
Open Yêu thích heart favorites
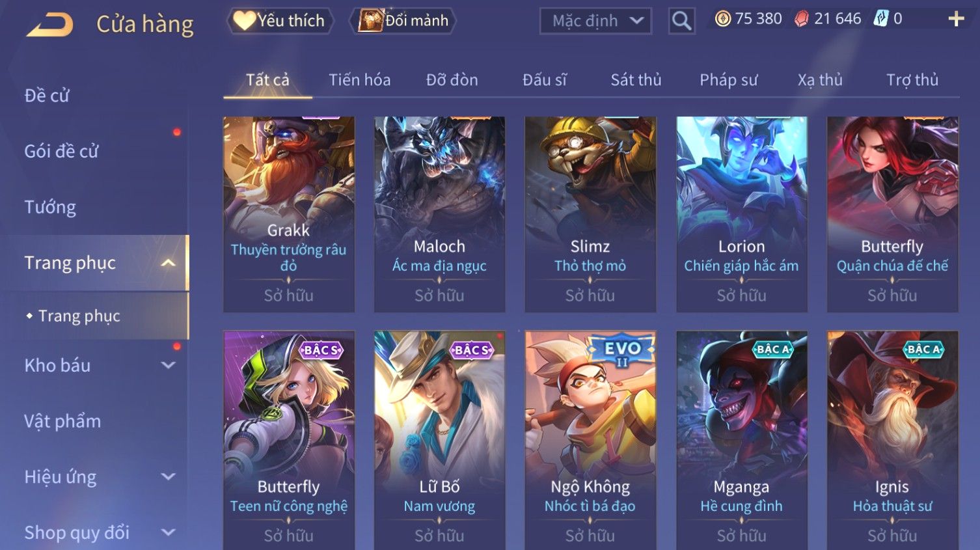pos(280,21)
